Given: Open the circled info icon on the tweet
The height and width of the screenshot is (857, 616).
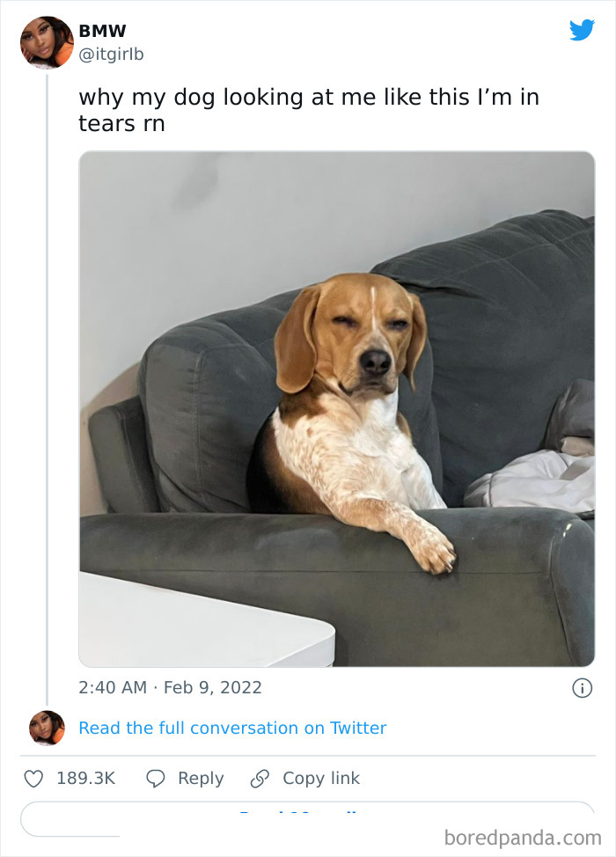Looking at the screenshot, I should [x=583, y=689].
